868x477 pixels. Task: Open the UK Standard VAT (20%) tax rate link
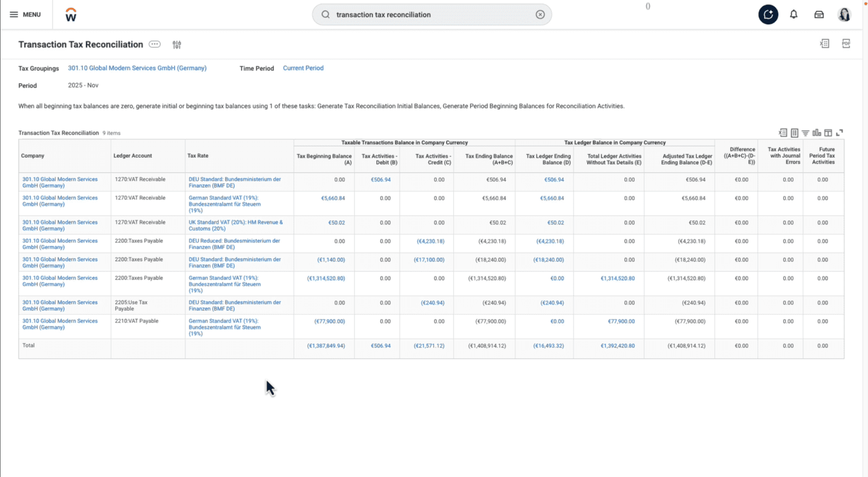[x=236, y=226]
